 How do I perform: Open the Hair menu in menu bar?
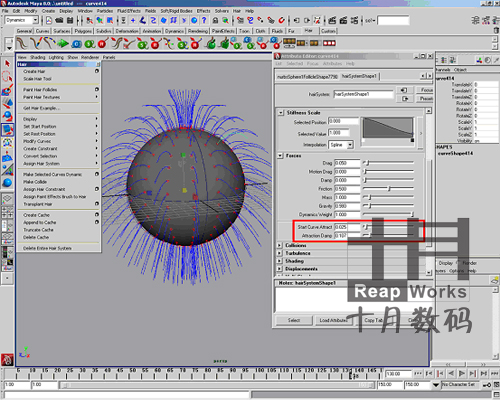[x=237, y=11]
